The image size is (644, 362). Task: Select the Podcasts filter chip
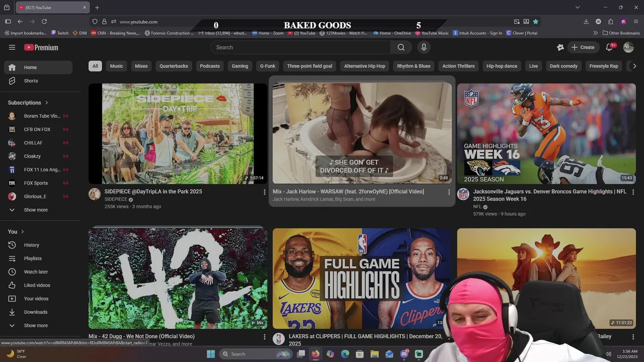click(x=210, y=66)
